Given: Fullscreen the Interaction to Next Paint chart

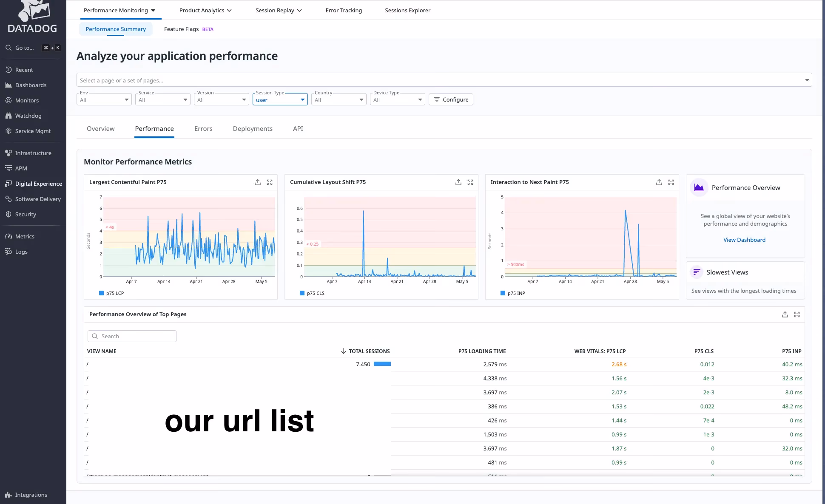Looking at the screenshot, I should (x=671, y=182).
